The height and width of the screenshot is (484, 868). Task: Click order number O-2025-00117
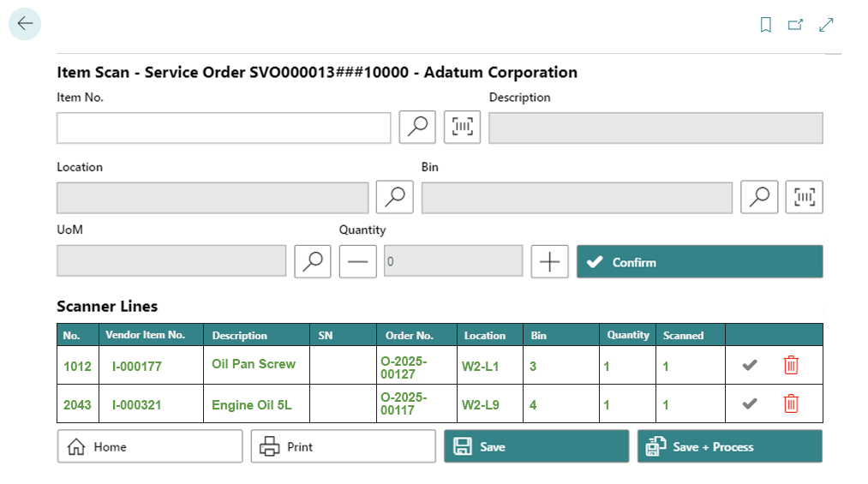point(404,403)
